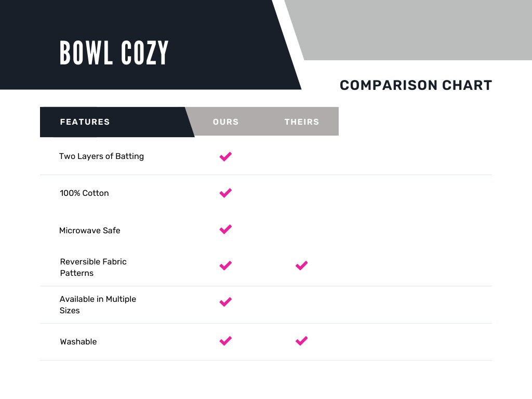Click the Available in Multiple Sizes label
Image resolution: width=532 pixels, height=399 pixels.
pos(98,304)
